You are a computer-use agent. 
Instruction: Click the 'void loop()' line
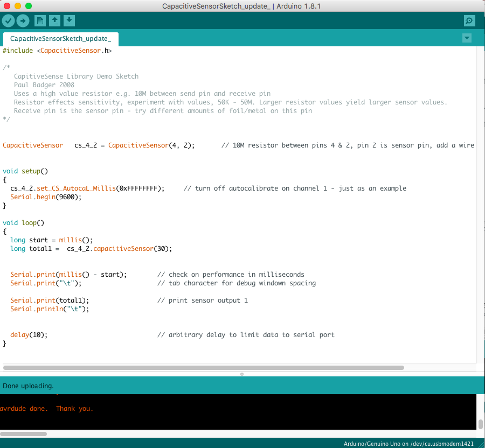[x=24, y=223]
